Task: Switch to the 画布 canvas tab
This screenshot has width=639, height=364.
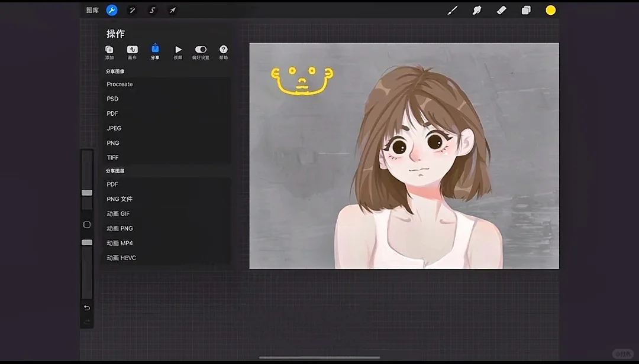Action: click(132, 52)
